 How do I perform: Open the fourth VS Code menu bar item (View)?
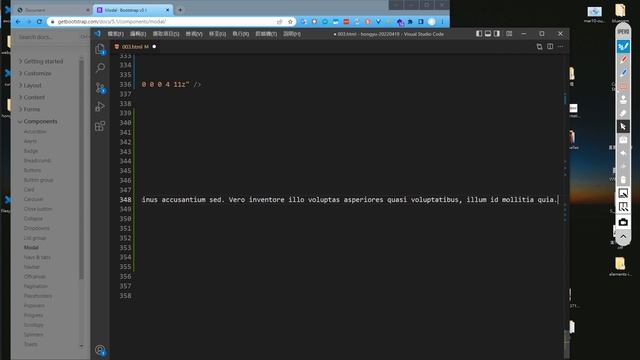(x=194, y=34)
